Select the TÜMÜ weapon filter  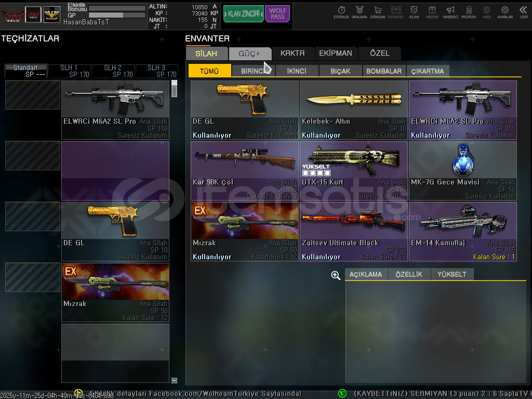click(210, 71)
